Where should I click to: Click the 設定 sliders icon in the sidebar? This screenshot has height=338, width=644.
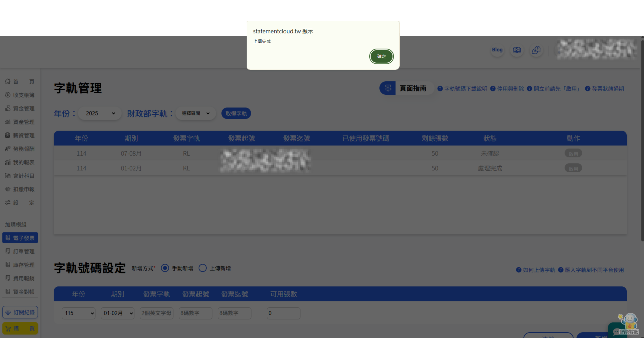[x=8, y=203]
